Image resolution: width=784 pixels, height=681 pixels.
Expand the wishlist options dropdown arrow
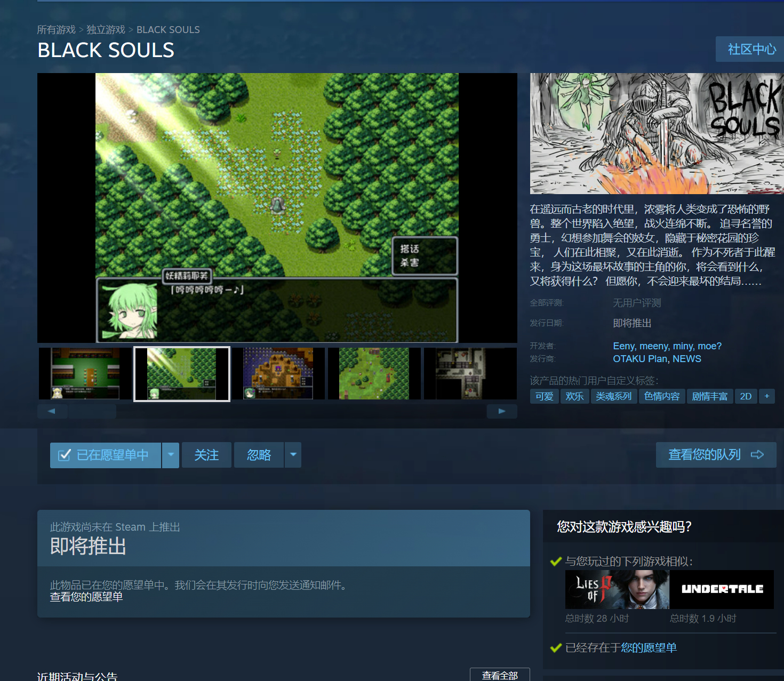171,455
